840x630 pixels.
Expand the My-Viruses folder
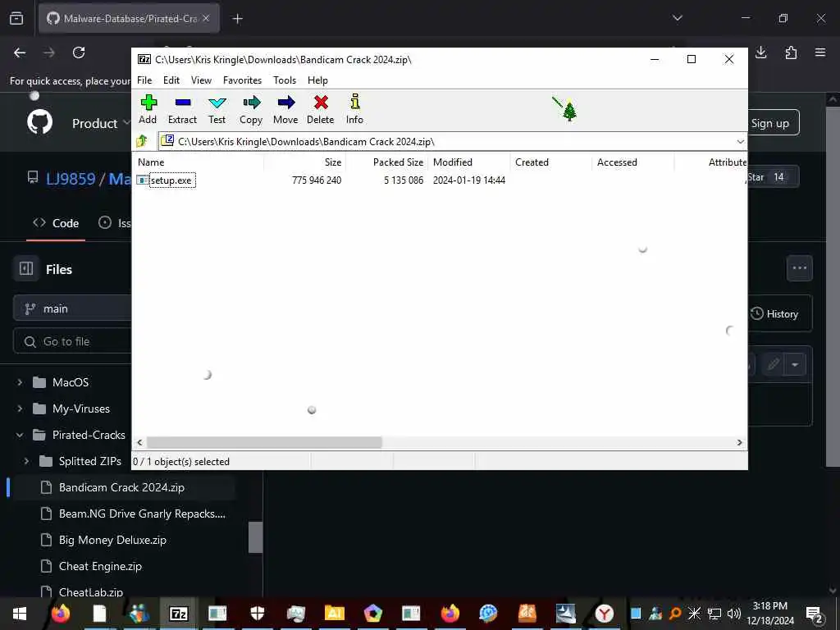20,409
